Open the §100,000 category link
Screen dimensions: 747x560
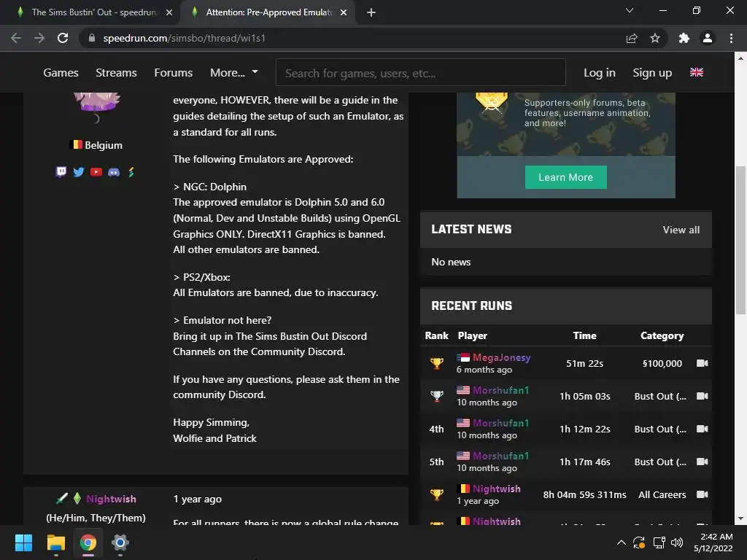click(x=662, y=363)
